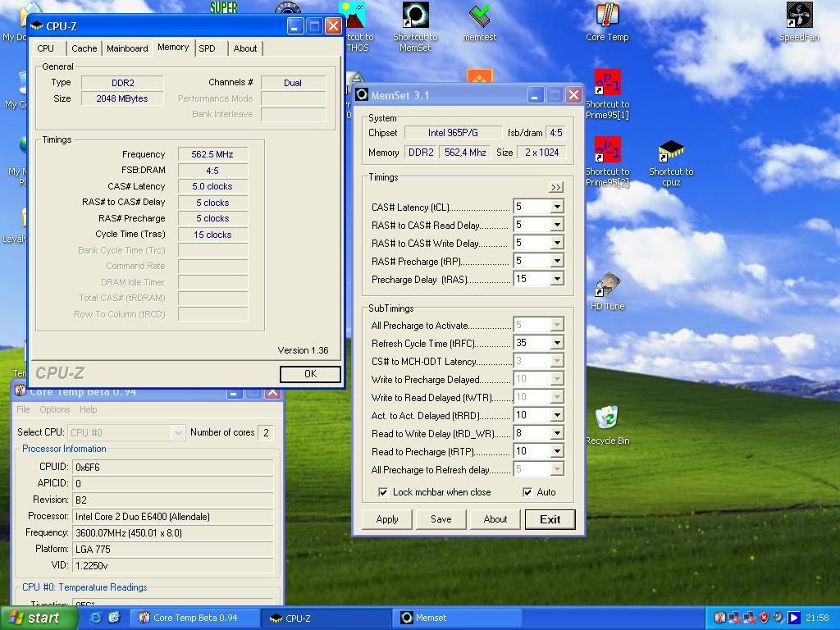Open the SpeedFan desktop icon
The width and height of the screenshot is (840, 630).
799,22
